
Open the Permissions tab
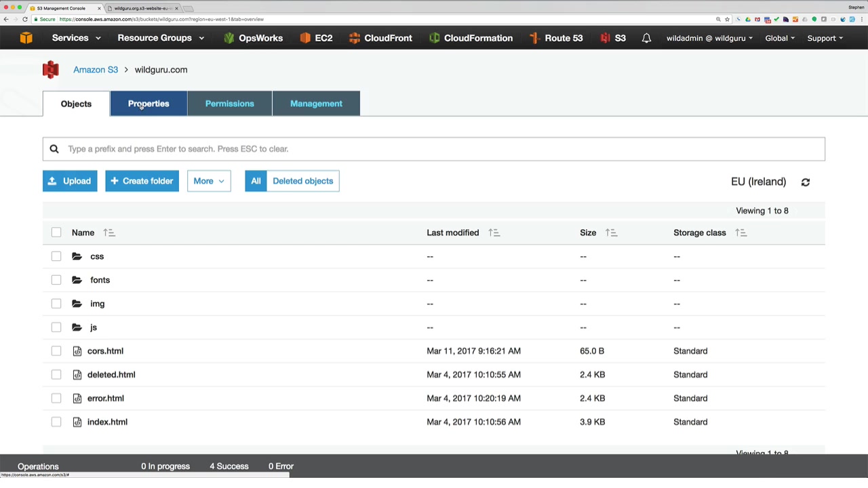point(230,104)
